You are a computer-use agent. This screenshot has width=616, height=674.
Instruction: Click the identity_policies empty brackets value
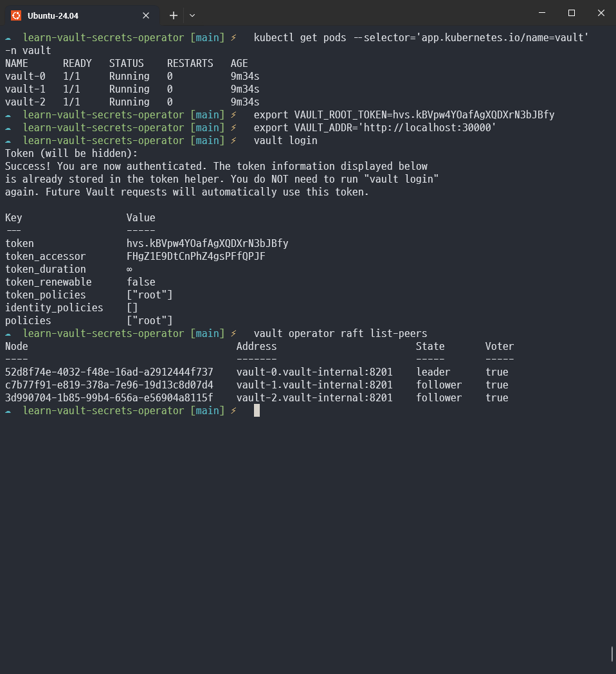[x=132, y=308]
